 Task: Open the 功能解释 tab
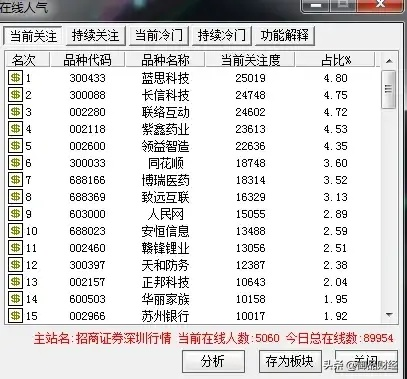click(x=285, y=35)
